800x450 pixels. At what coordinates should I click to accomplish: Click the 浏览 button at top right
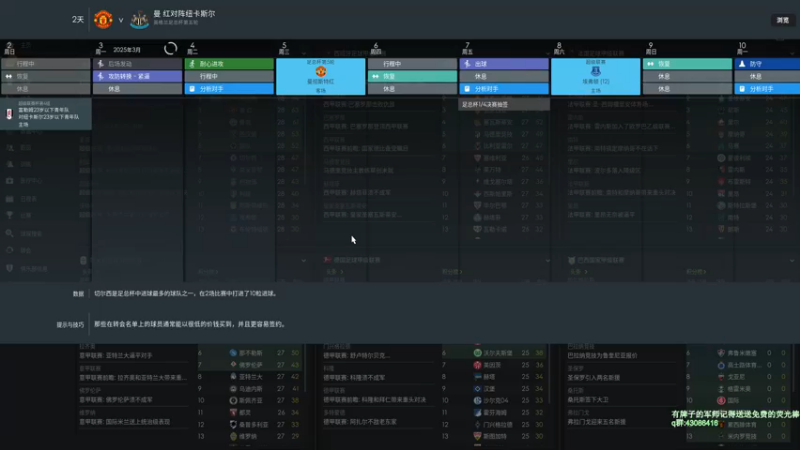pos(782,20)
